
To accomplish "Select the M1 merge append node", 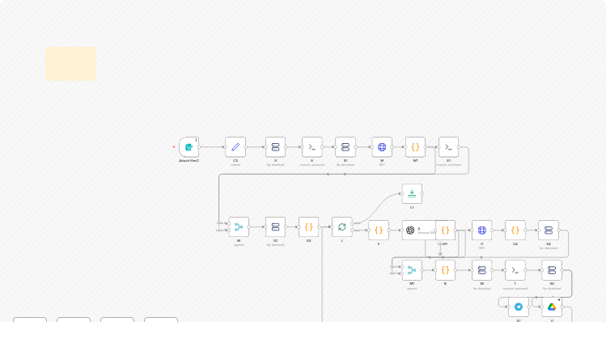I will pos(412,270).
